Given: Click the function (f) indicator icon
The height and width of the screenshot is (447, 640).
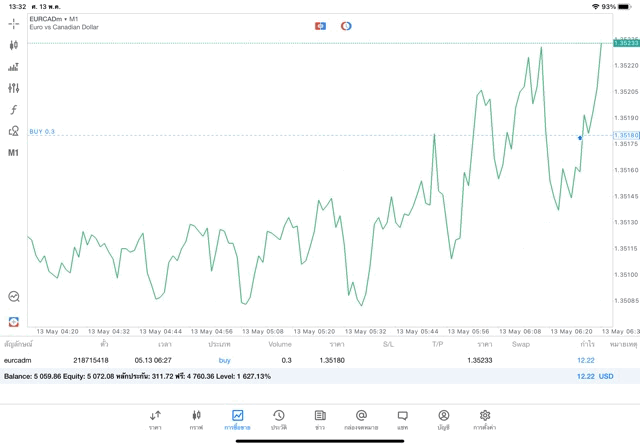Looking at the screenshot, I should click(x=14, y=110).
